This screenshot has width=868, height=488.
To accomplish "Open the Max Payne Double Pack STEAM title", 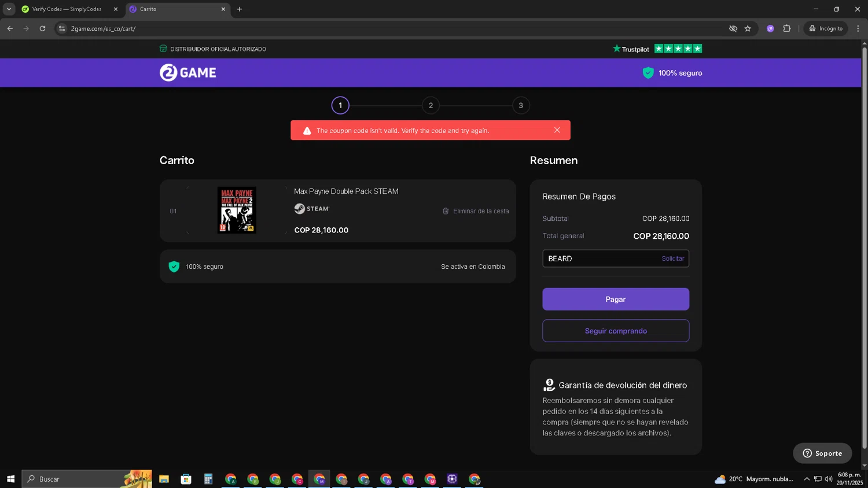I will click(x=346, y=191).
